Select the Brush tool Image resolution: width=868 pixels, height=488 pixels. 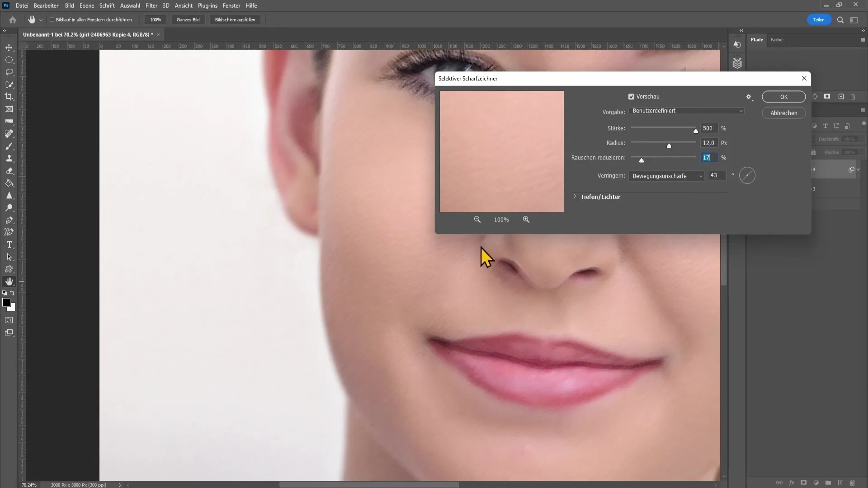pos(9,146)
